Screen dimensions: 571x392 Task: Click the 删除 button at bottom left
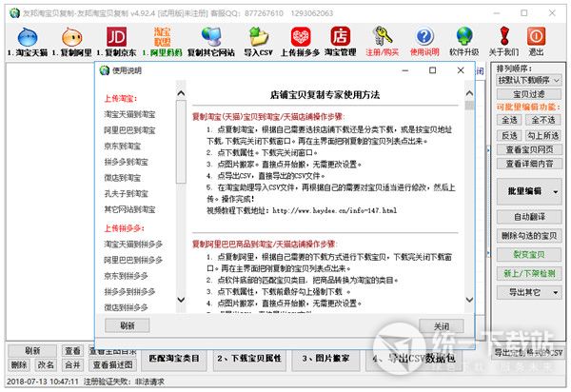19,364
